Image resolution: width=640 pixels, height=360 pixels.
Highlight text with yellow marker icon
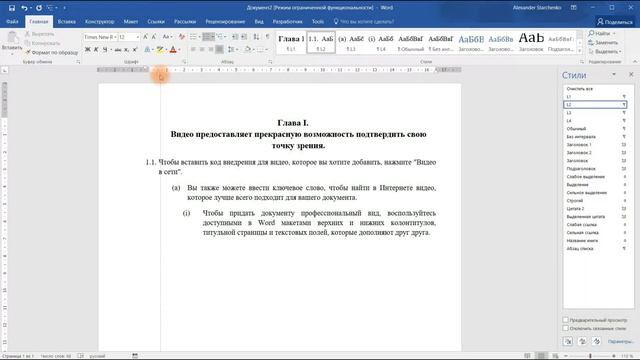pyautogui.click(x=160, y=49)
